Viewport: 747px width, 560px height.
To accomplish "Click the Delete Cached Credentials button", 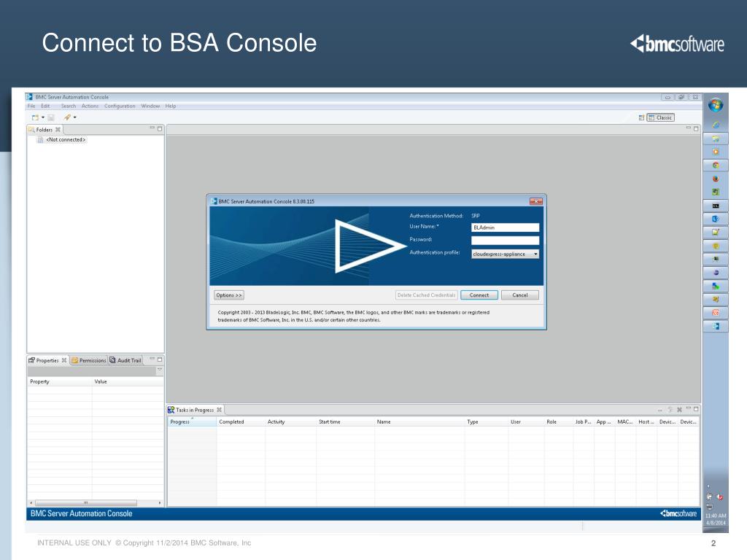I will tap(426, 295).
